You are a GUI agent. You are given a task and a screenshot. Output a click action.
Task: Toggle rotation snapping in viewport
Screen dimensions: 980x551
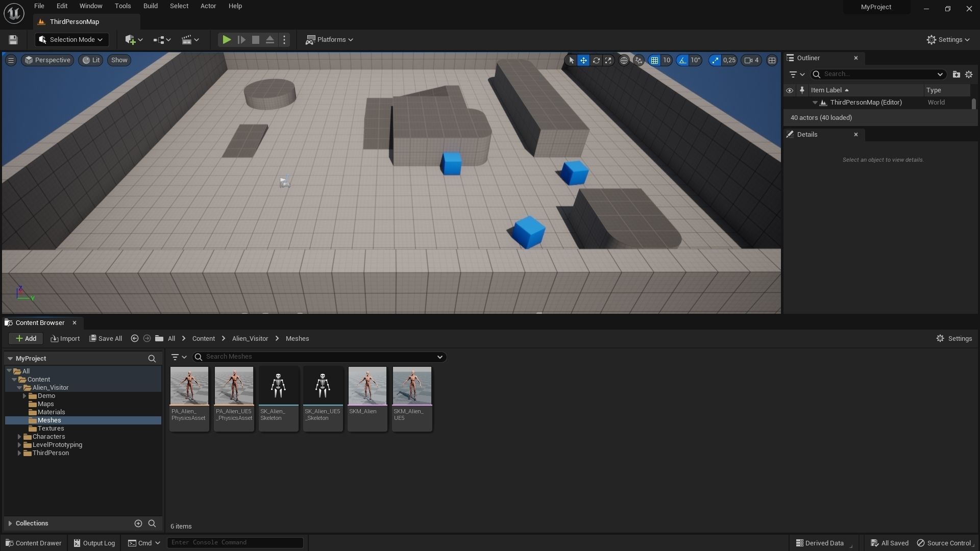[x=682, y=60]
